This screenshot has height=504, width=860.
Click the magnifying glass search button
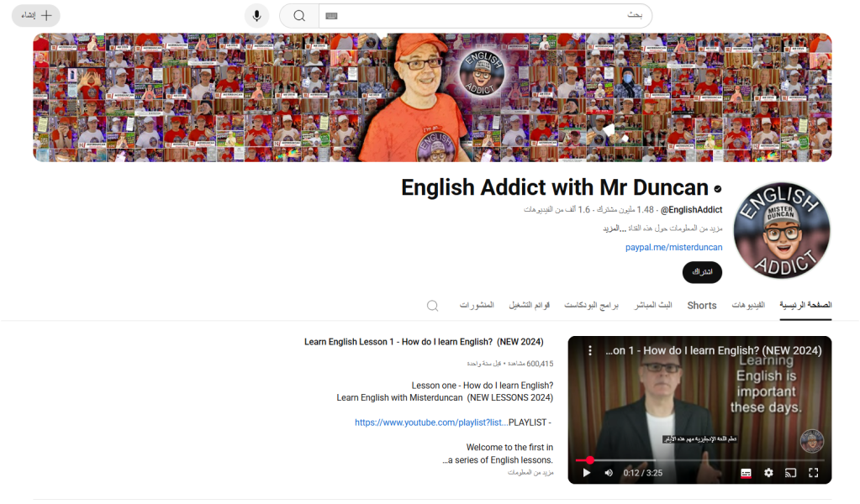point(299,16)
